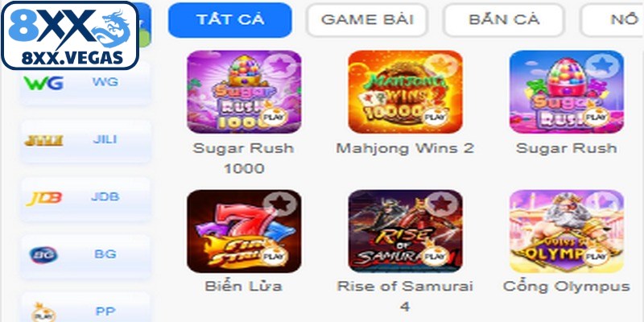Image resolution: width=644 pixels, height=322 pixels.
Task: Click PLAY badge on Rise of Samurai
Action: click(435, 255)
